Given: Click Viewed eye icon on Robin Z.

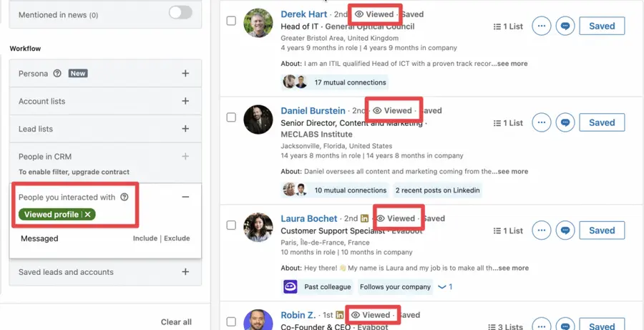Looking at the screenshot, I should click(x=356, y=315).
